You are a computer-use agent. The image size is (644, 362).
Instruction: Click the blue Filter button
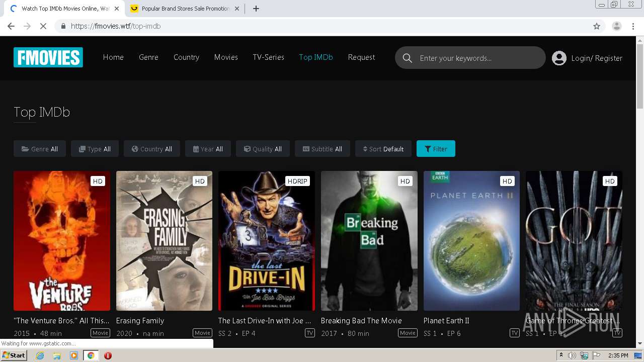click(436, 149)
